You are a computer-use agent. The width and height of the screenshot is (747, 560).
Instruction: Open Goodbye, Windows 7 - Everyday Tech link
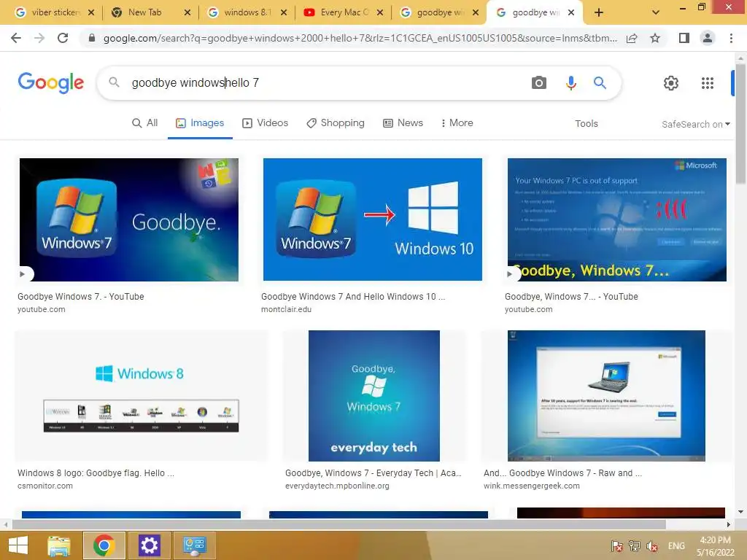click(373, 472)
